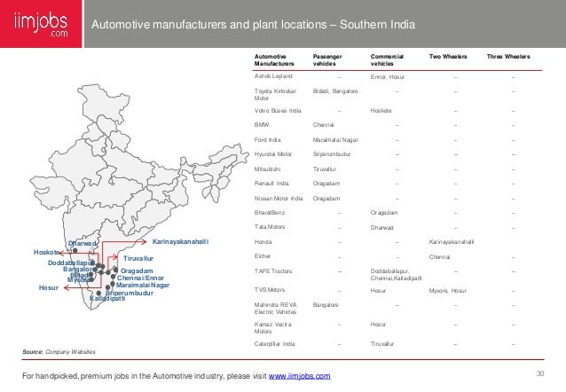566x392 pixels.
Task: Select the 'Mysore, Hosur' cell
Action: (x=448, y=291)
